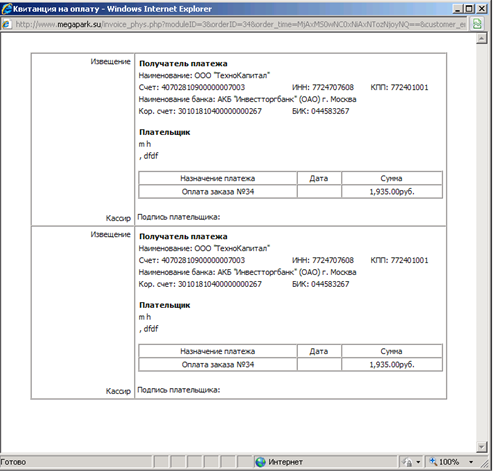Click payer name 'm h' in first receipt
The width and height of the screenshot is (494, 471).
point(145,144)
